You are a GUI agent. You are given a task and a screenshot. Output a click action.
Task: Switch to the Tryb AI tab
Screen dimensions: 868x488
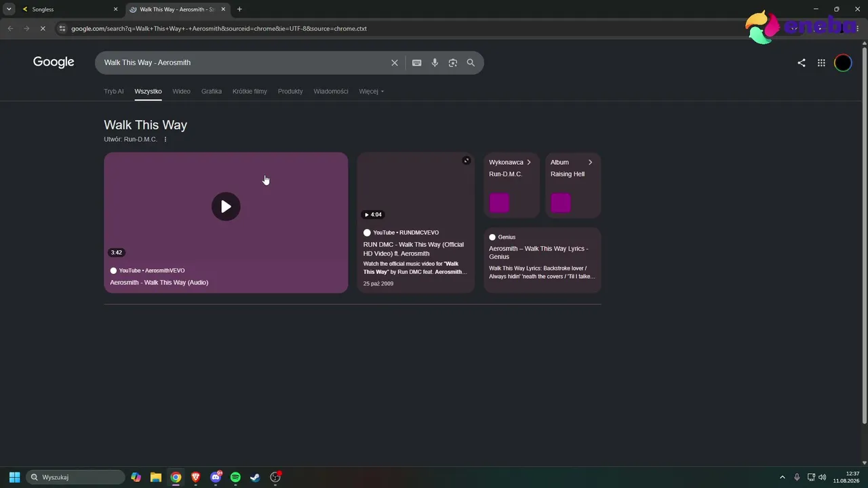pos(114,91)
